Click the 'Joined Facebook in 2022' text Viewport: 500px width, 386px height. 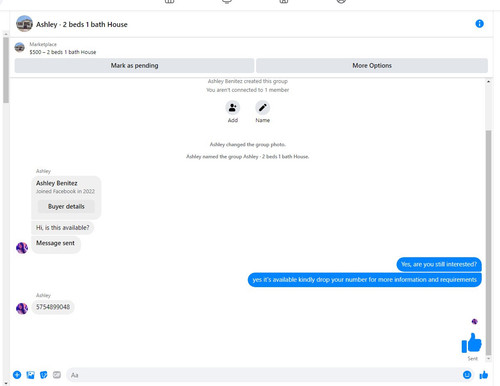tap(65, 191)
